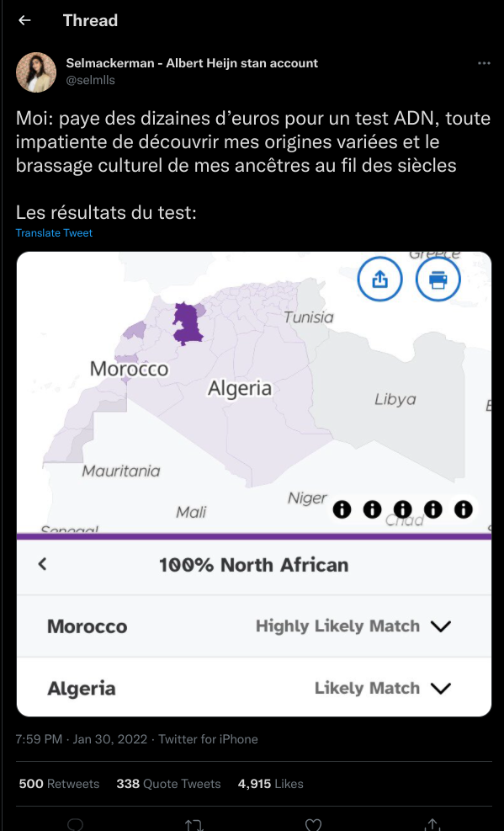Click the Translate Tweet link
Image resolution: width=504 pixels, height=831 pixels.
pos(54,233)
